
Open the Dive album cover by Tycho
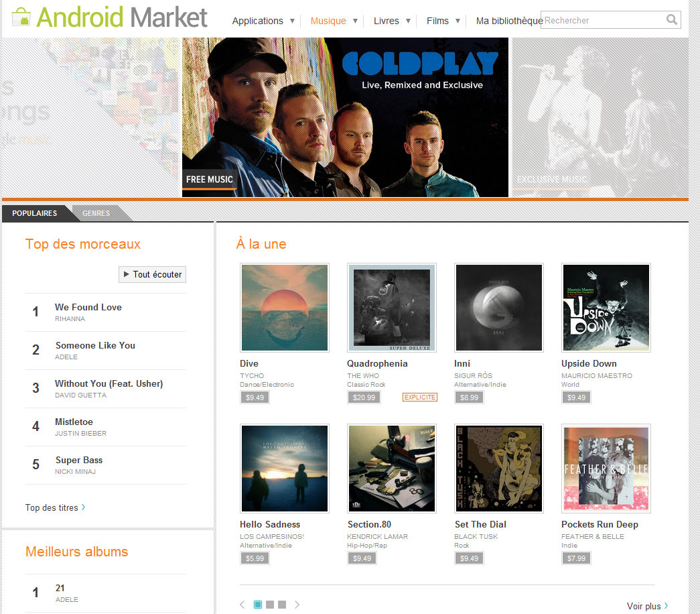pyautogui.click(x=285, y=308)
